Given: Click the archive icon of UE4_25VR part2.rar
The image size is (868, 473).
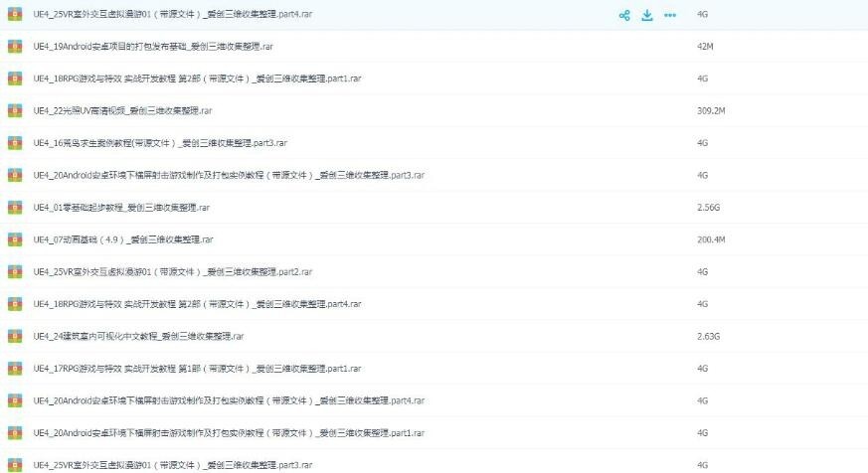Looking at the screenshot, I should coord(15,271).
